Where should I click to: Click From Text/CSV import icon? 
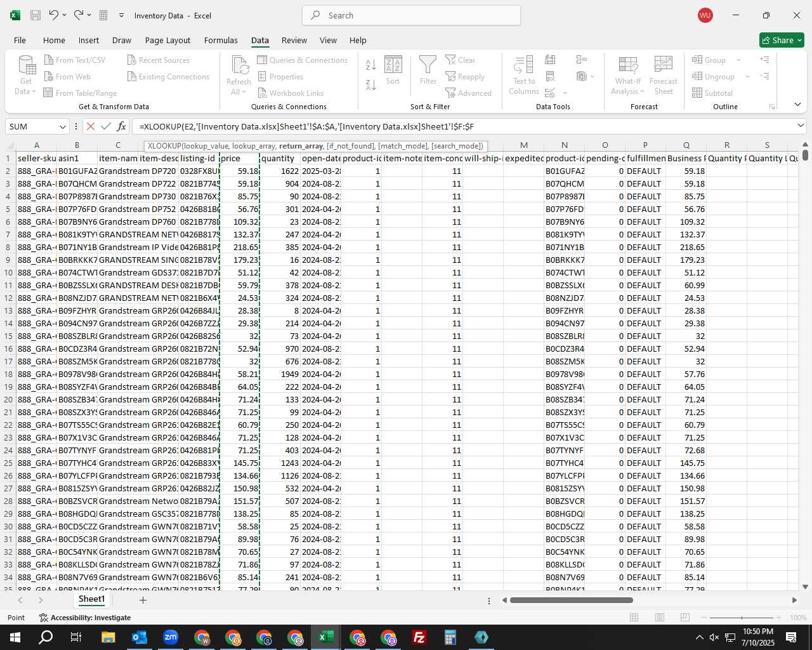point(49,60)
